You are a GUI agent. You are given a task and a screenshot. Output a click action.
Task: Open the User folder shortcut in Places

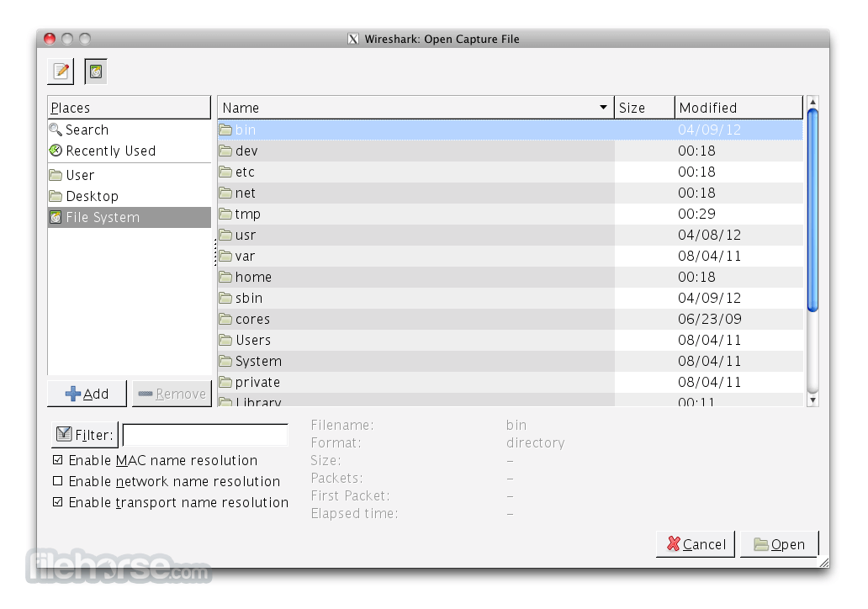(129, 175)
